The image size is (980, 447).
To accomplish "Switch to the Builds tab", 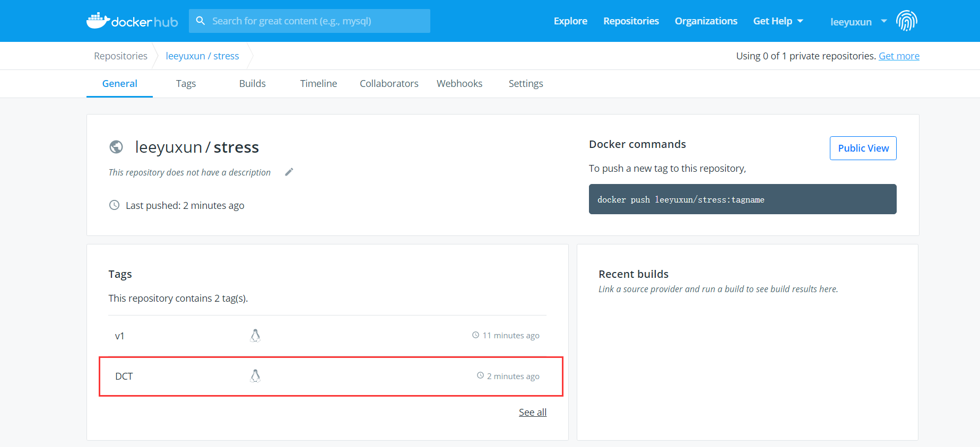I will point(253,84).
